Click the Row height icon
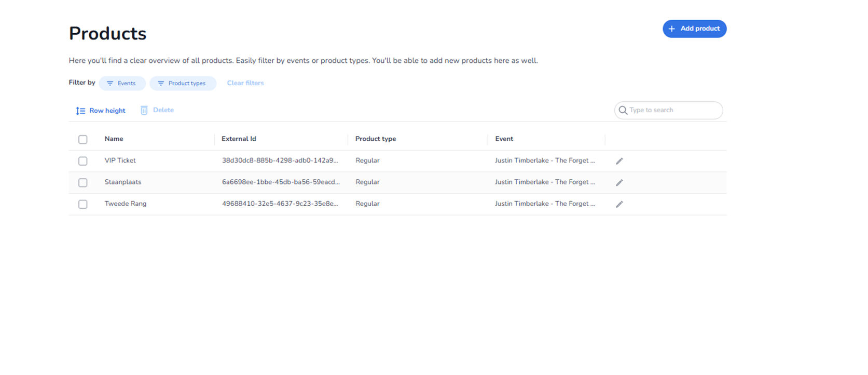This screenshot has height=375, width=868. (80, 111)
